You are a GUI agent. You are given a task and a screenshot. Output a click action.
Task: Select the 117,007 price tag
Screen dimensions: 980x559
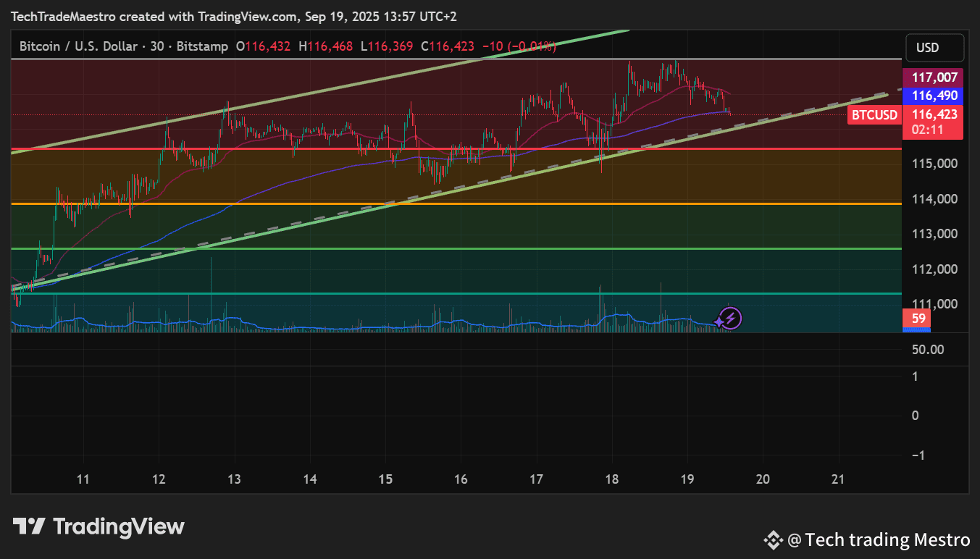tap(933, 77)
